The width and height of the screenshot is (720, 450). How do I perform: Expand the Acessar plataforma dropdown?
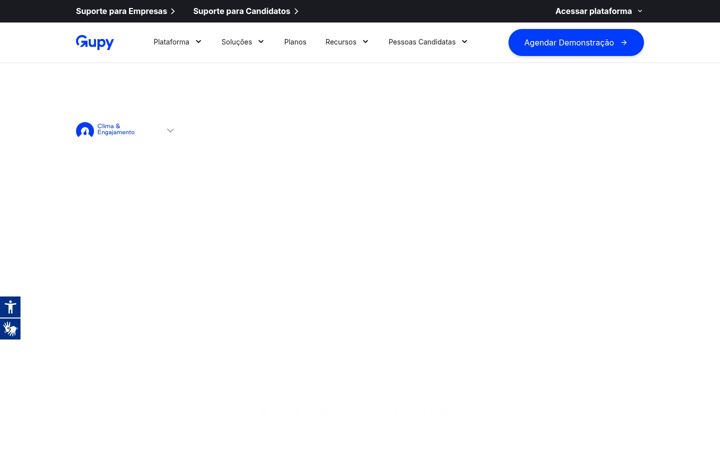click(x=599, y=11)
